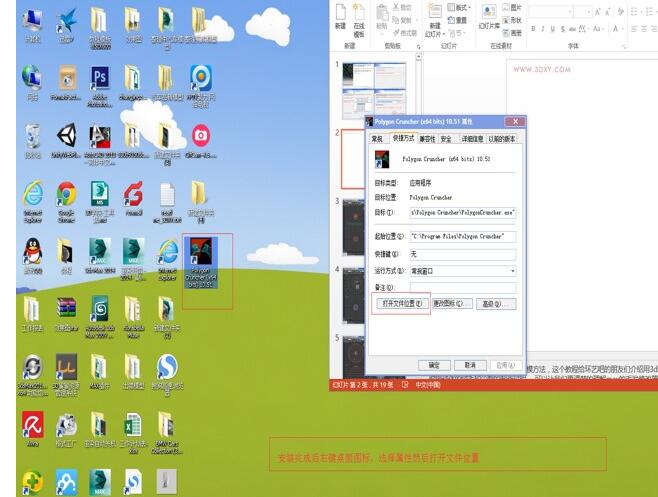Click New (新建) in PowerPoint ribbon
Screen dimensions: 658x497
[340, 17]
